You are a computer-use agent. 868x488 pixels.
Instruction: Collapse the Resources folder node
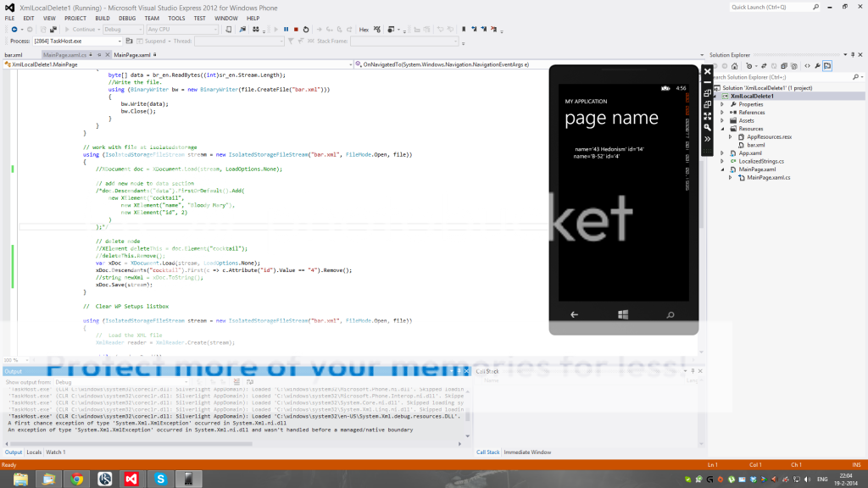click(x=722, y=129)
